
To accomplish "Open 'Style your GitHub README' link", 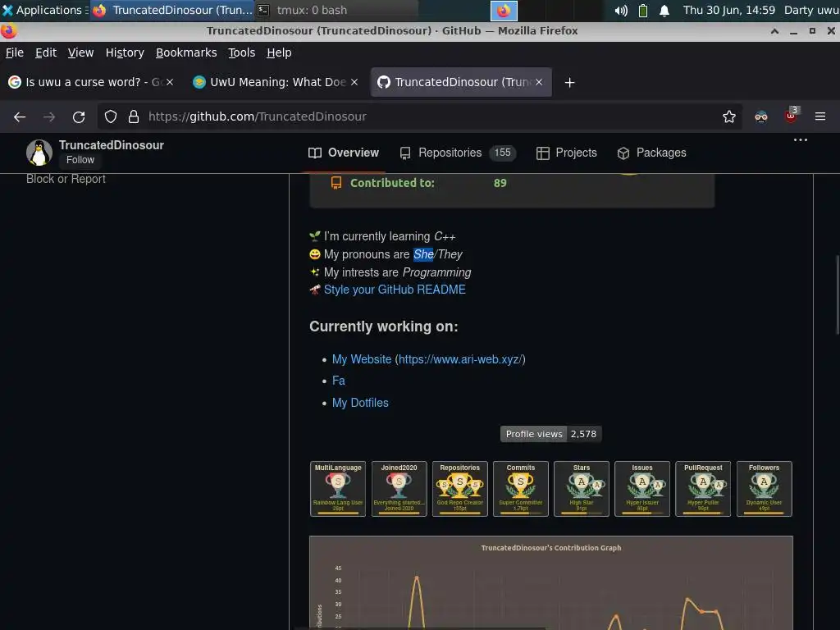I will tap(395, 290).
